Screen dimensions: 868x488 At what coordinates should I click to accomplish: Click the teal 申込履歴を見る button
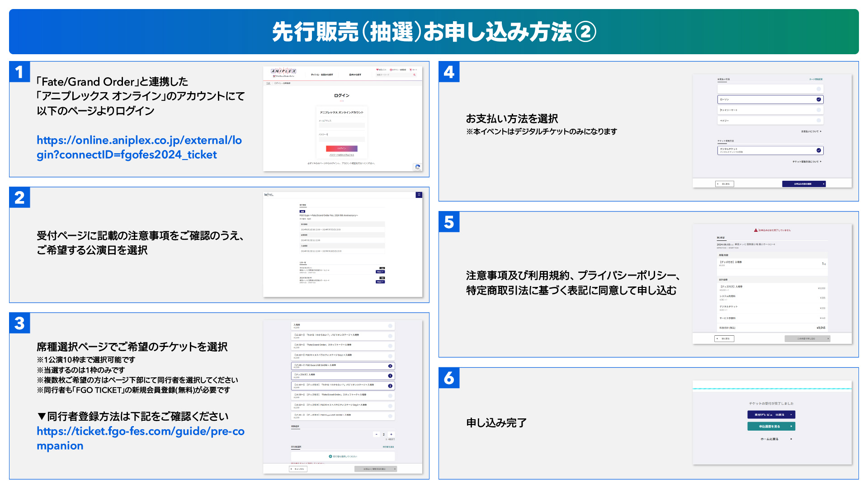pos(771,426)
